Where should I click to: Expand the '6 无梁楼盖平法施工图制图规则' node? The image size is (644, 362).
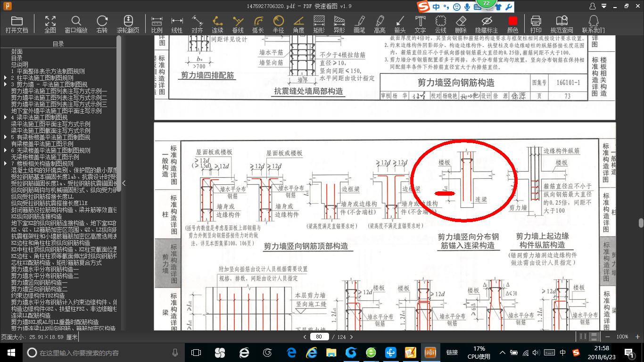pyautogui.click(x=5, y=150)
